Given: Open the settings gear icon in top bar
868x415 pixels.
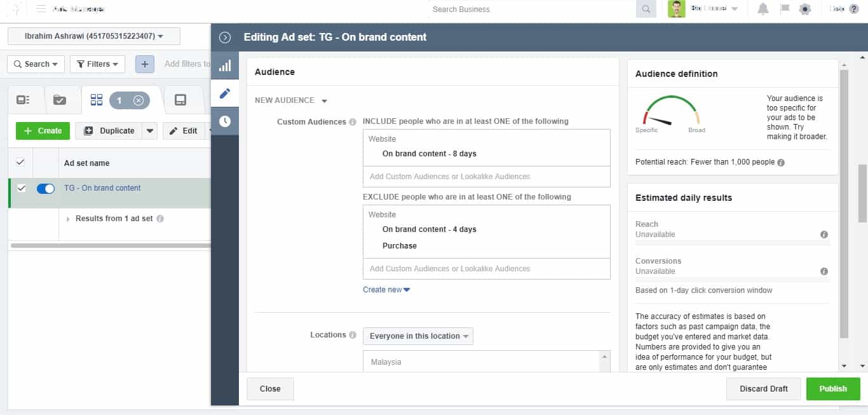Looking at the screenshot, I should pos(805,9).
